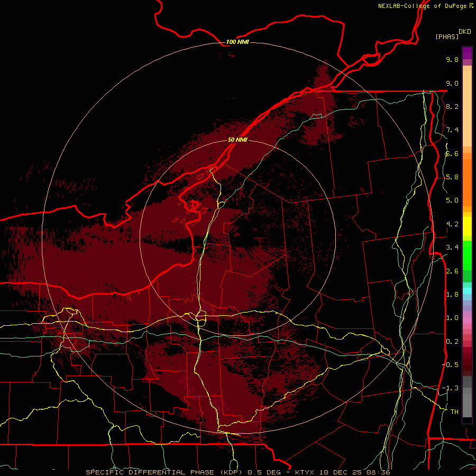Image resolution: width=476 pixels, height=476 pixels.
Task: Click the 10 DEC 25 date in footer
Action: point(341,472)
